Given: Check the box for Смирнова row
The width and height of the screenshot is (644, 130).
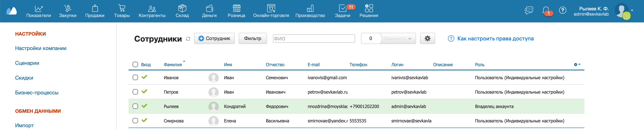Looking at the screenshot, I should (x=135, y=120).
